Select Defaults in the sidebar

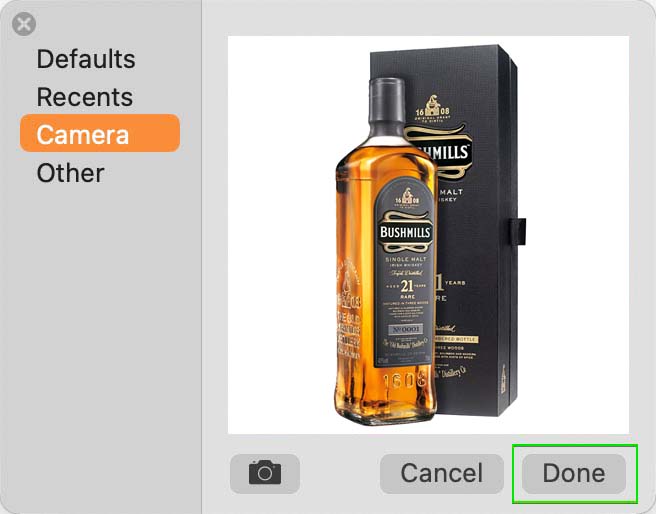(x=86, y=59)
